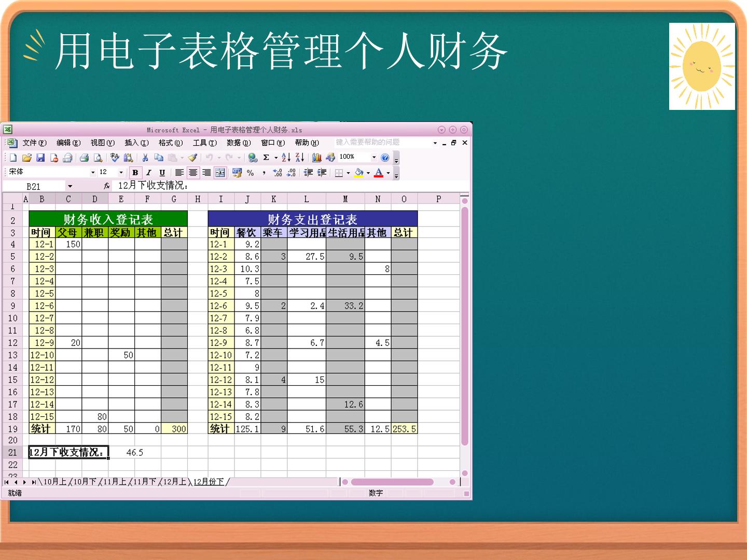This screenshot has height=560, width=747.
Task: Open the Chart Wizard icon
Action: pyautogui.click(x=317, y=158)
